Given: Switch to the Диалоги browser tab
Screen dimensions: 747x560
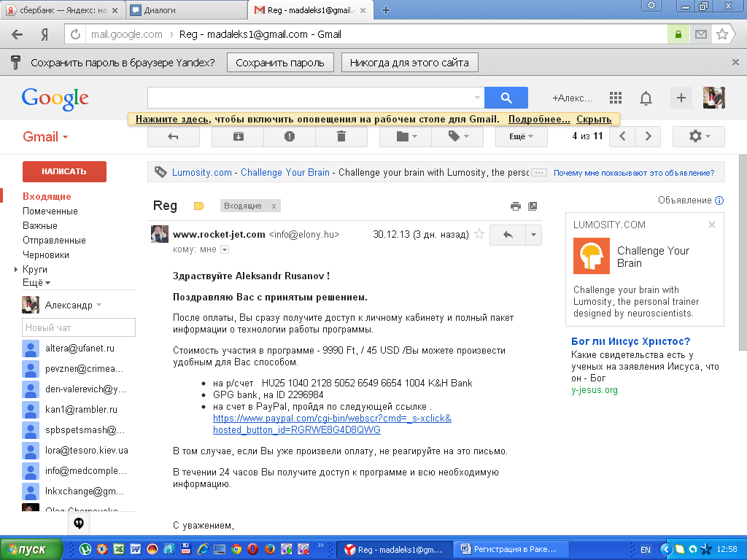Looking at the screenshot, I should (x=187, y=10).
